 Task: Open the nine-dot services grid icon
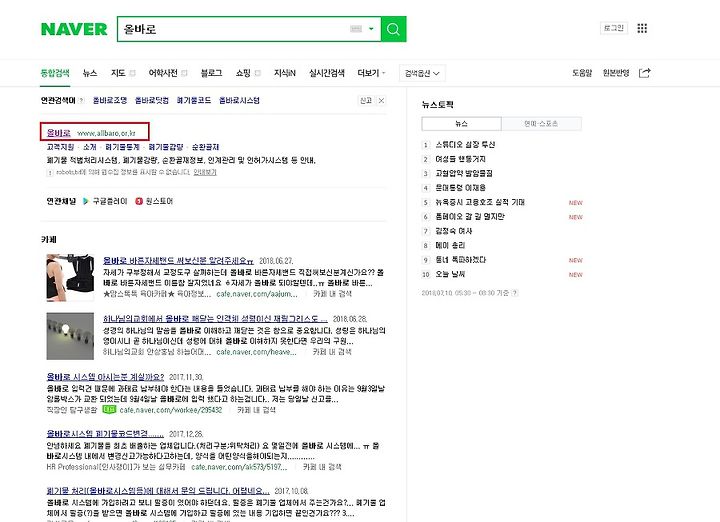coord(642,28)
